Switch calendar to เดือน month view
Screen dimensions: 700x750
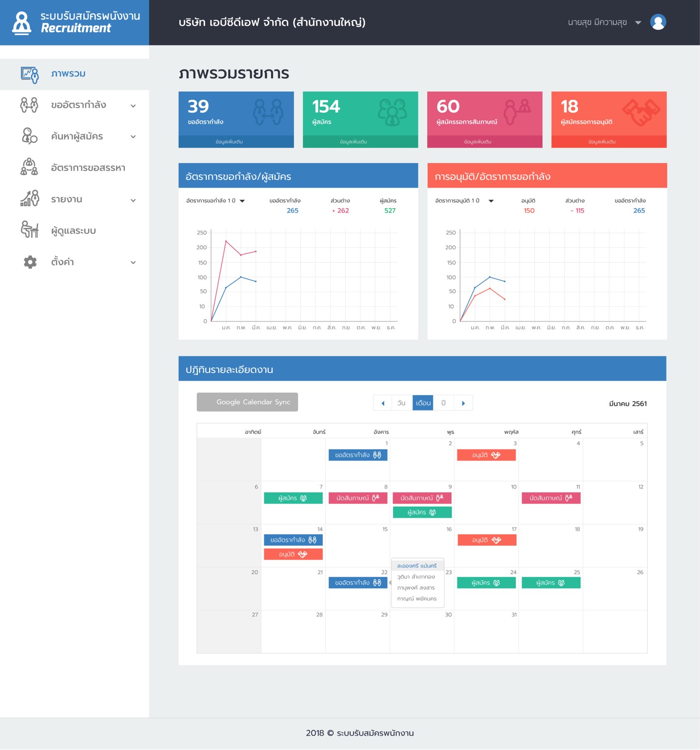tap(423, 403)
